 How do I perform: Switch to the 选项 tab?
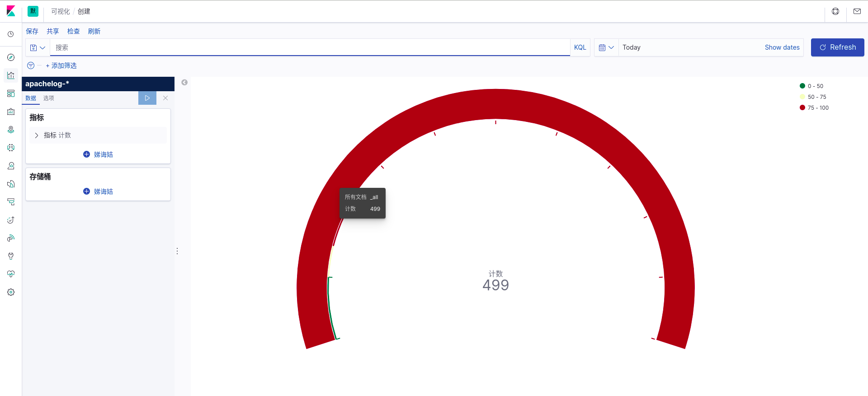[49, 98]
